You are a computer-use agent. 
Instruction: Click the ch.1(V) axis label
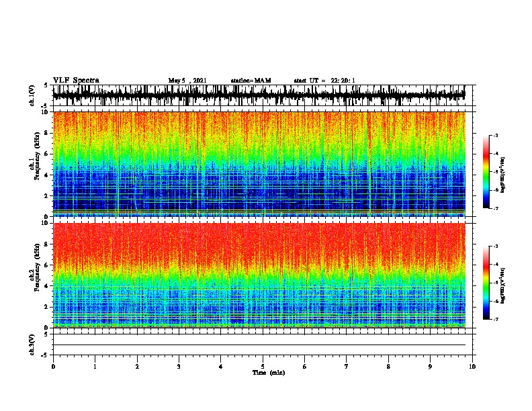pyautogui.click(x=32, y=95)
